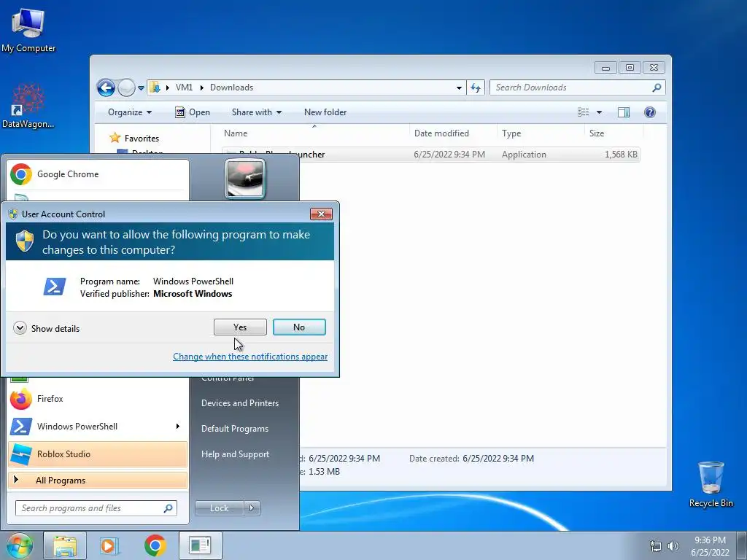The width and height of the screenshot is (747, 560).
Task: Change your view icon in Explorer toolbar
Action: point(583,112)
